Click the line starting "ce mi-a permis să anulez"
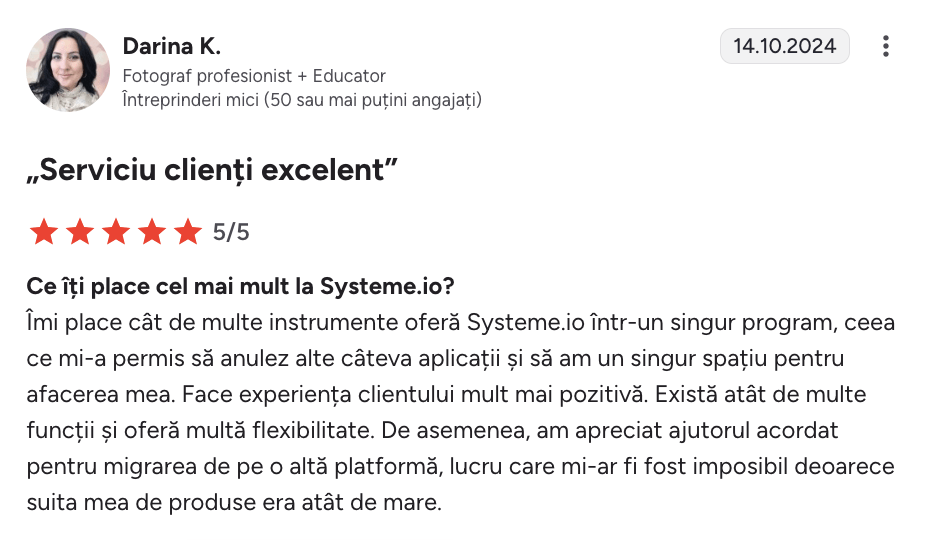932x540 pixels. [x=436, y=359]
